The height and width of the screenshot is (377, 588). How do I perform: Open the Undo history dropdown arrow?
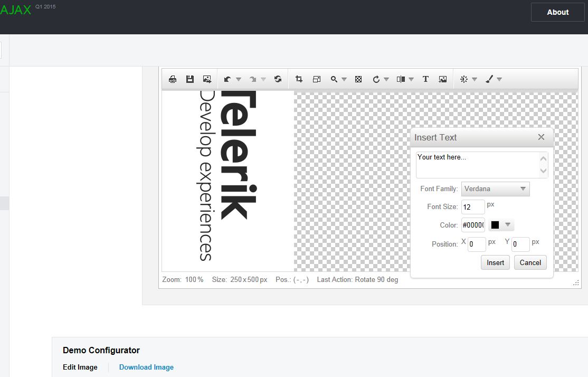(x=239, y=79)
